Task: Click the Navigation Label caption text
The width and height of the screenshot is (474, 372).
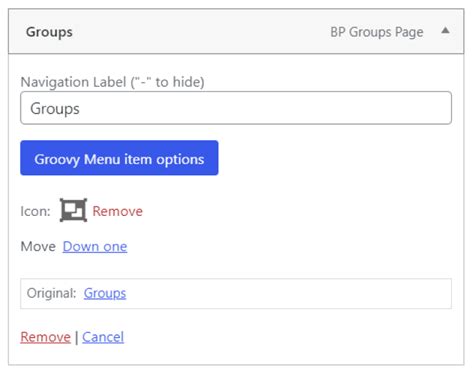Action: coord(73,82)
